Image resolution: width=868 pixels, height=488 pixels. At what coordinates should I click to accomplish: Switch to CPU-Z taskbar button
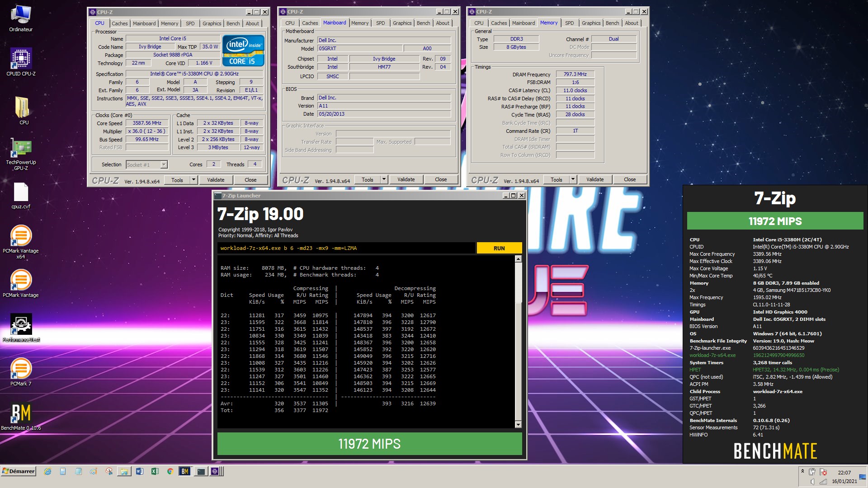[x=215, y=471]
